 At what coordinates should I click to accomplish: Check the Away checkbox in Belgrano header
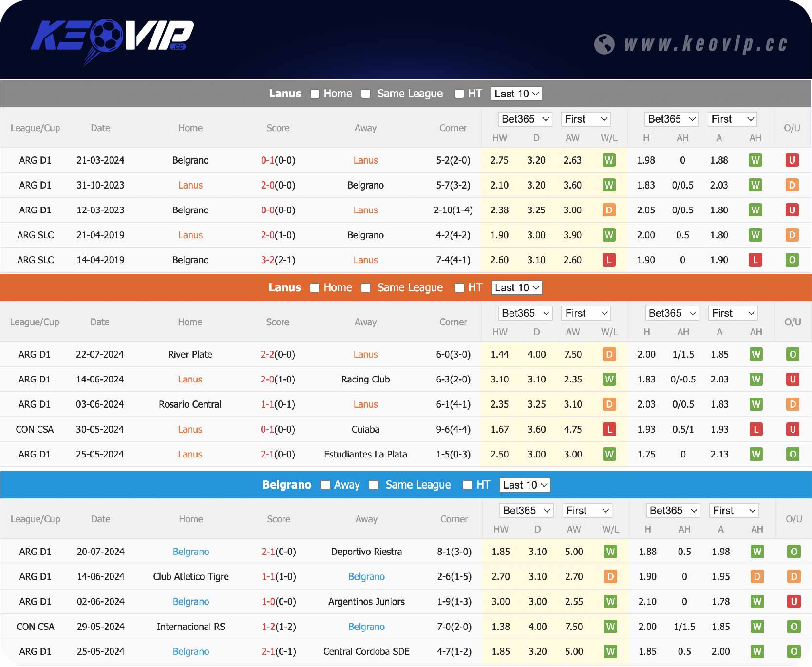point(325,485)
